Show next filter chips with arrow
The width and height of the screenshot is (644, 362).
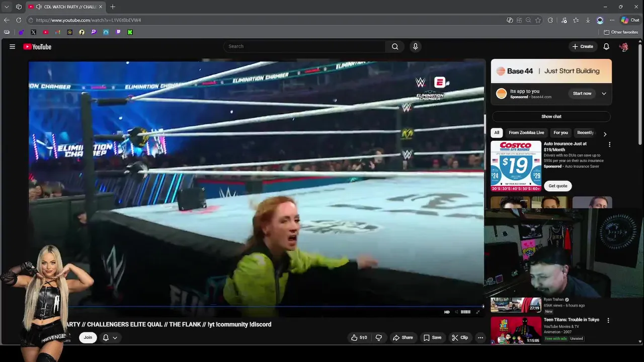pyautogui.click(x=605, y=134)
